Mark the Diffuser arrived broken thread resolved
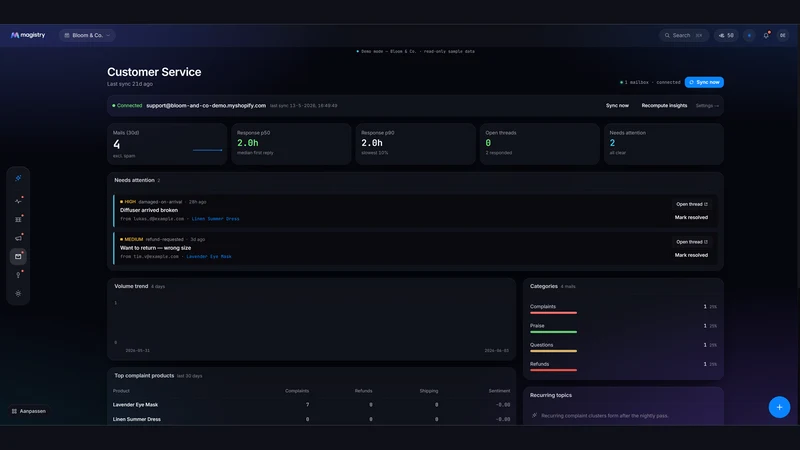Image resolution: width=800 pixels, height=450 pixels. 691,217
